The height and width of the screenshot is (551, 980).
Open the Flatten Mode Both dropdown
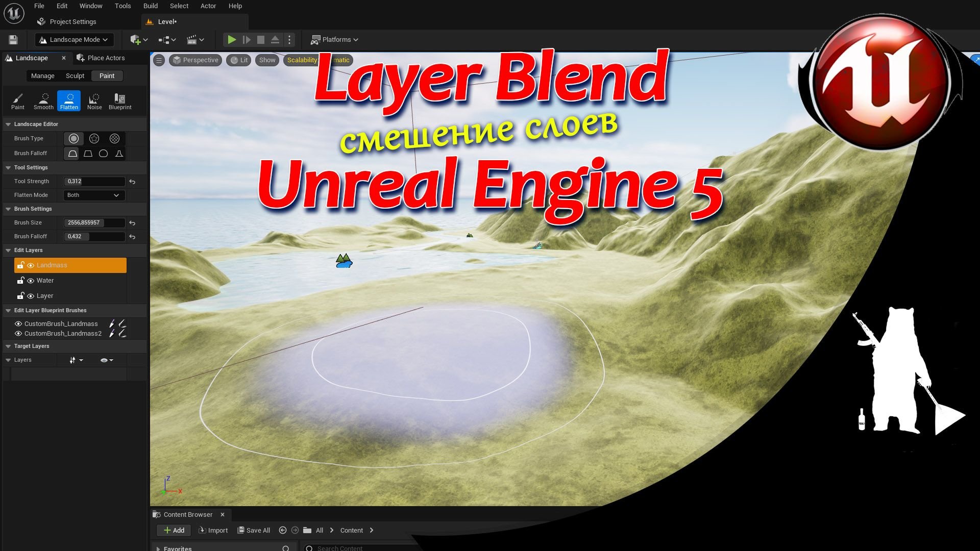94,195
